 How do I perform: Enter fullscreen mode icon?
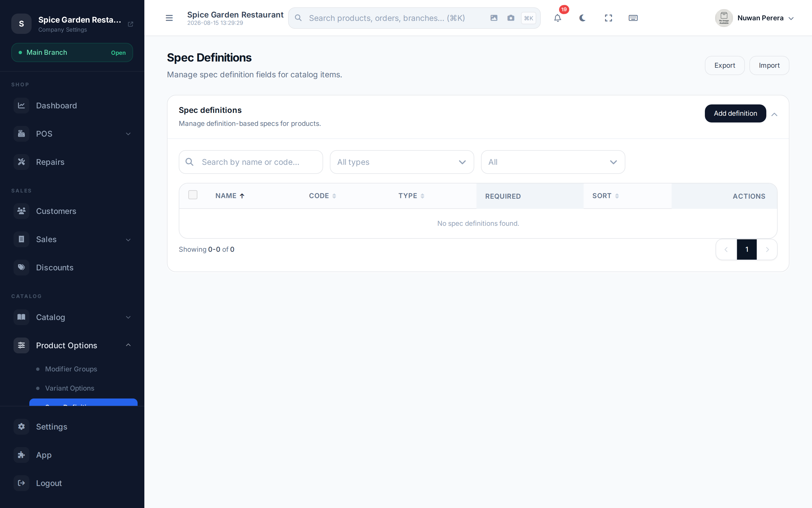point(608,18)
